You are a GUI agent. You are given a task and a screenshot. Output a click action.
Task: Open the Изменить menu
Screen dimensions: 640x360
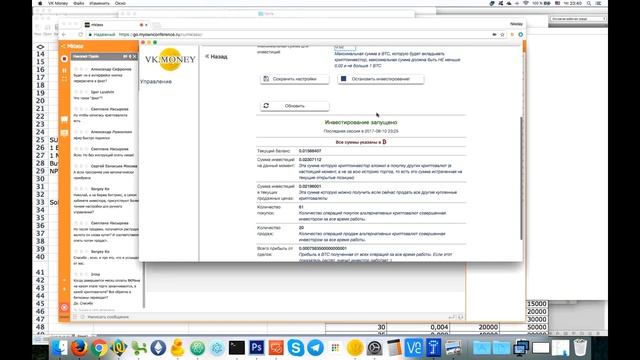point(99,3)
